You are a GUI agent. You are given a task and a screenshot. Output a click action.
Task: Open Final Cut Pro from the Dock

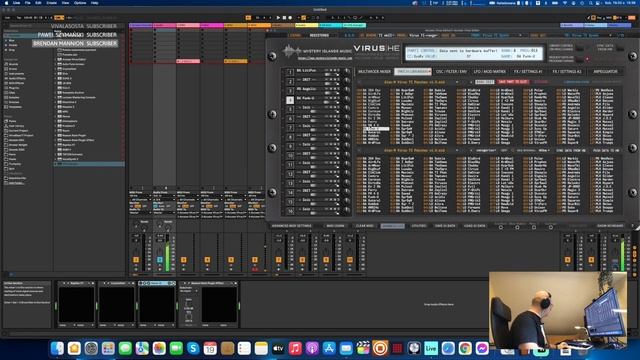(363, 348)
